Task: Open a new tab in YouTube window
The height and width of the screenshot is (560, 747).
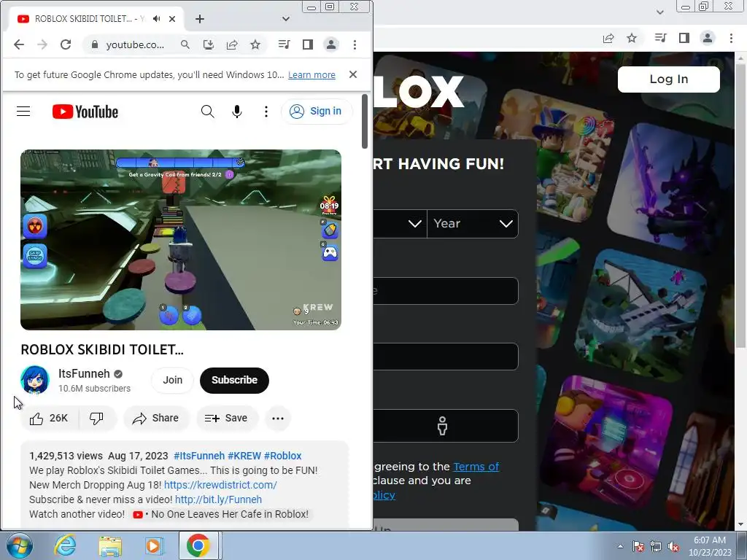Action: 200,19
